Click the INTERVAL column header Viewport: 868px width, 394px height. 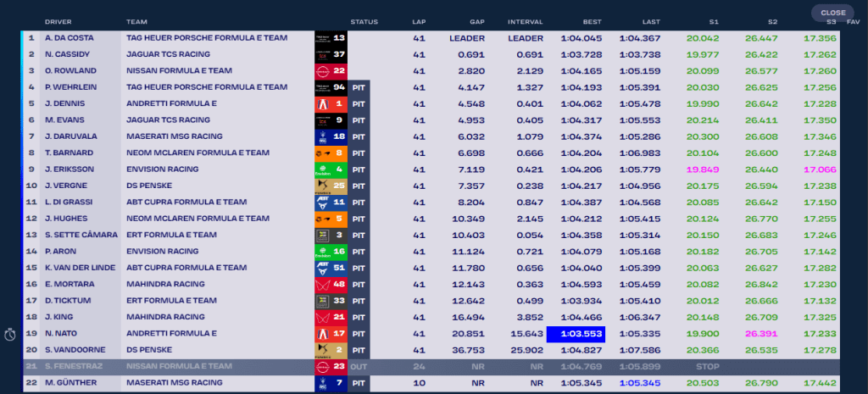point(526,22)
